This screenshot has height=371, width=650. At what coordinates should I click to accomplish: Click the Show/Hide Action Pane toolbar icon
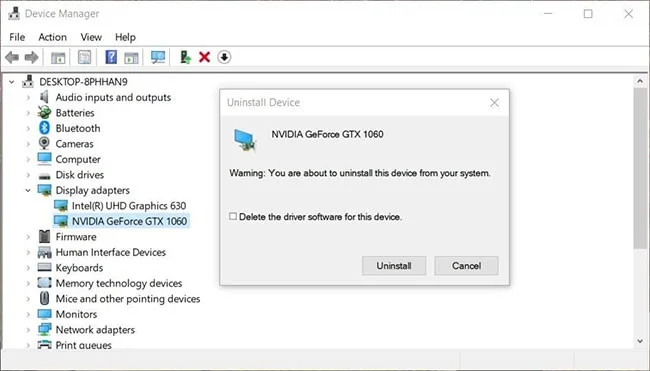point(131,58)
